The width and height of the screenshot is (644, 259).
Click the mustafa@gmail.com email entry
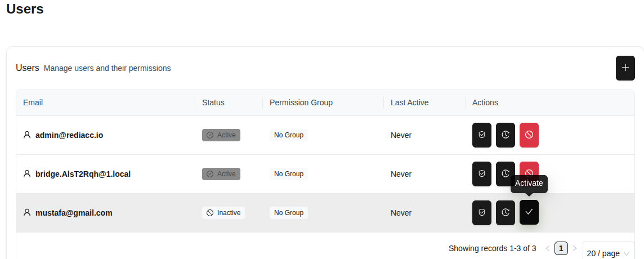coord(74,213)
